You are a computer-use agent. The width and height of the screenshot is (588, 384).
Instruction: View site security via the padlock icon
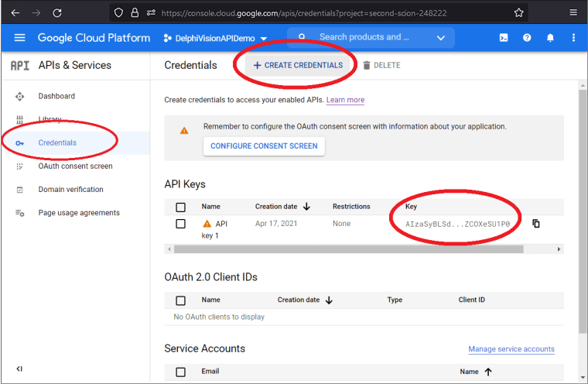point(135,13)
